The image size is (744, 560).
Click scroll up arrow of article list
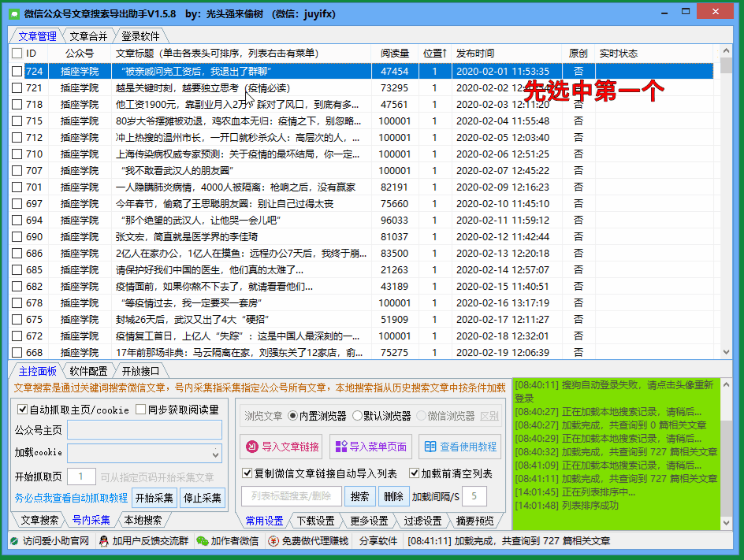(726, 50)
